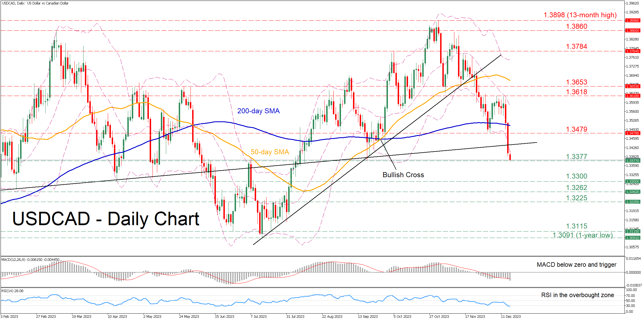Click the green 1.33770 price axis tag
This screenshot has height=320, width=644.
632,161
